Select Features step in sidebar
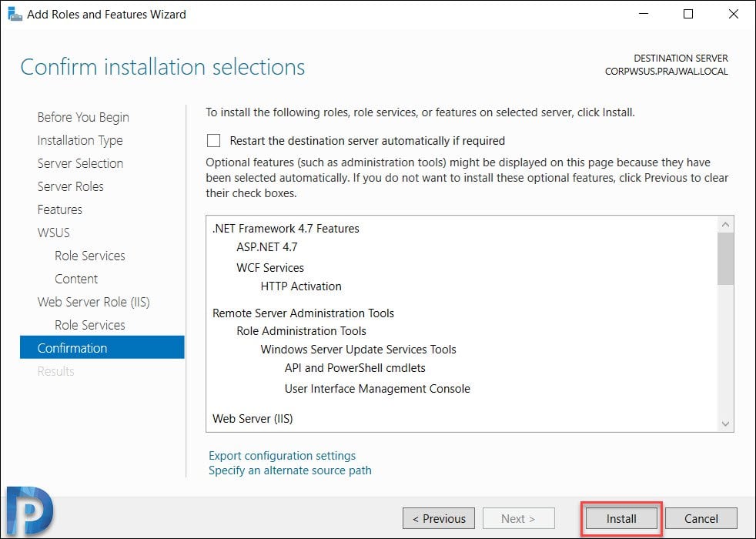 pos(60,209)
